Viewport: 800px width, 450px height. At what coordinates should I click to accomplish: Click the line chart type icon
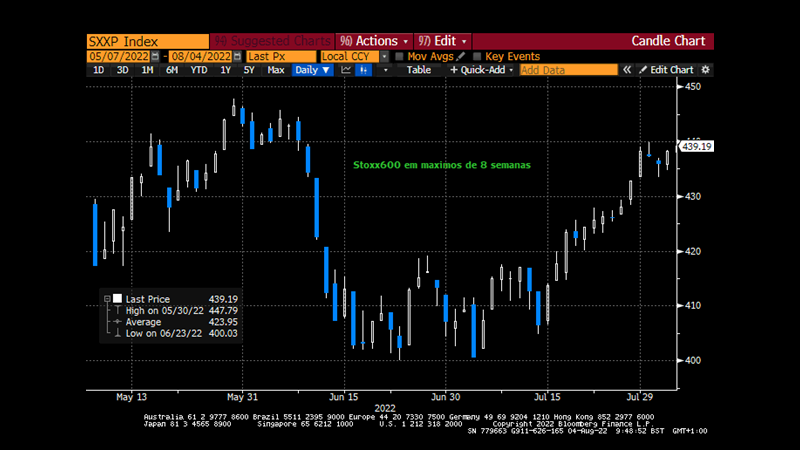coord(346,70)
